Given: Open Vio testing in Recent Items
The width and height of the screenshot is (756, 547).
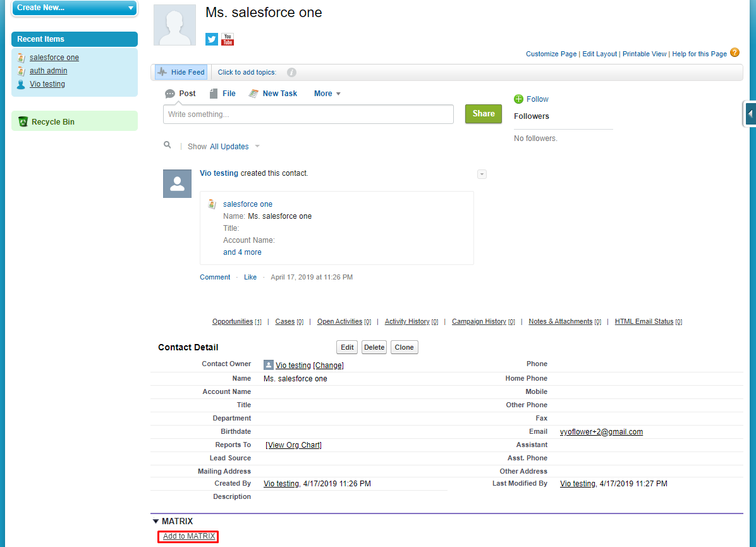Looking at the screenshot, I should (x=47, y=84).
